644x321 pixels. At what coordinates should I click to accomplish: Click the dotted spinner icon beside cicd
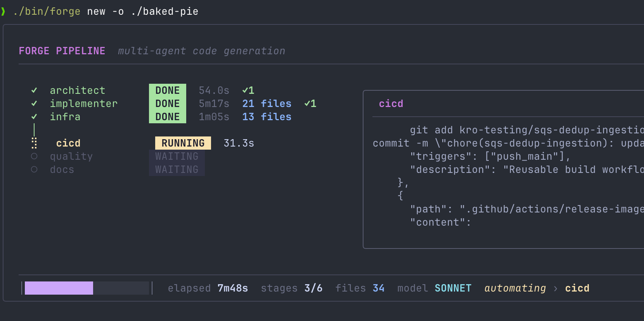click(34, 143)
